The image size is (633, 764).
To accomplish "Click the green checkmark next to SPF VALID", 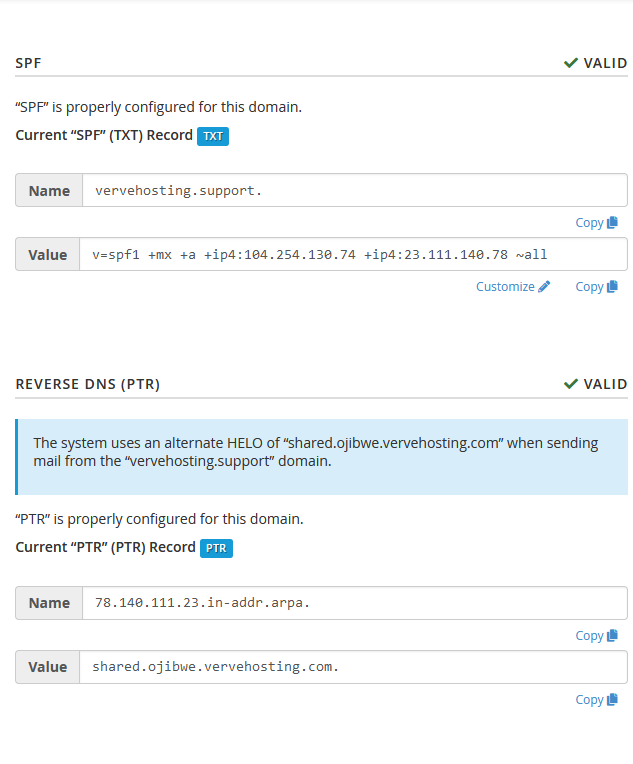I will 571,63.
